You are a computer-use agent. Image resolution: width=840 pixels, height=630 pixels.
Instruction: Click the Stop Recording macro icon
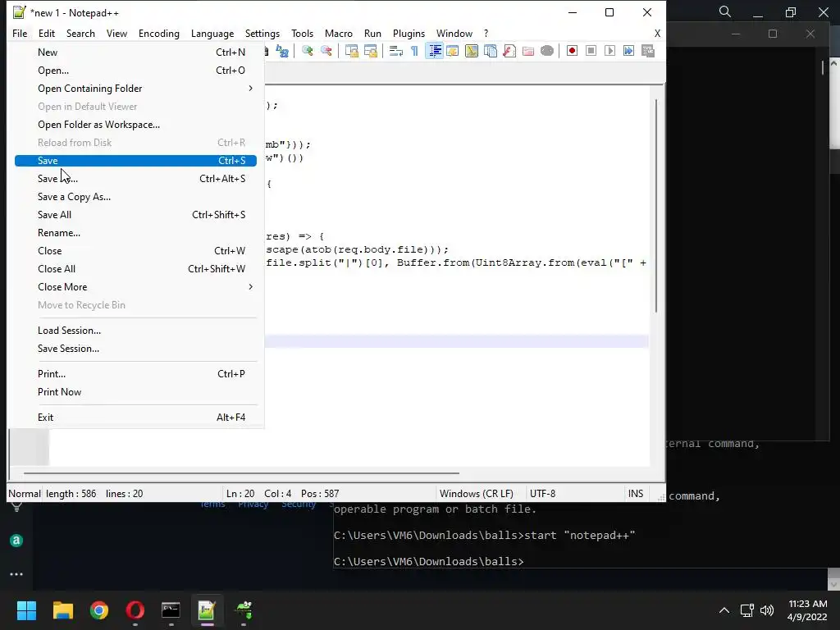click(x=591, y=51)
